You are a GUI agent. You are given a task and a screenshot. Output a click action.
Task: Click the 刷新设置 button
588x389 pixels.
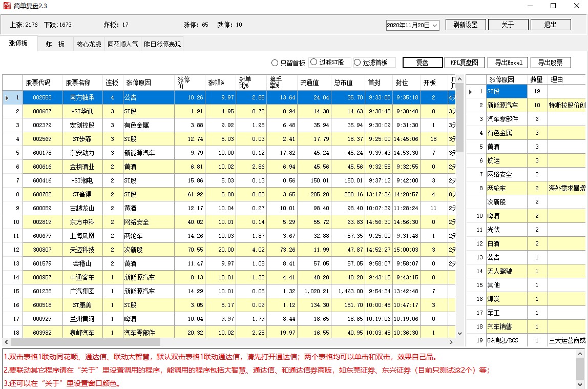(465, 25)
